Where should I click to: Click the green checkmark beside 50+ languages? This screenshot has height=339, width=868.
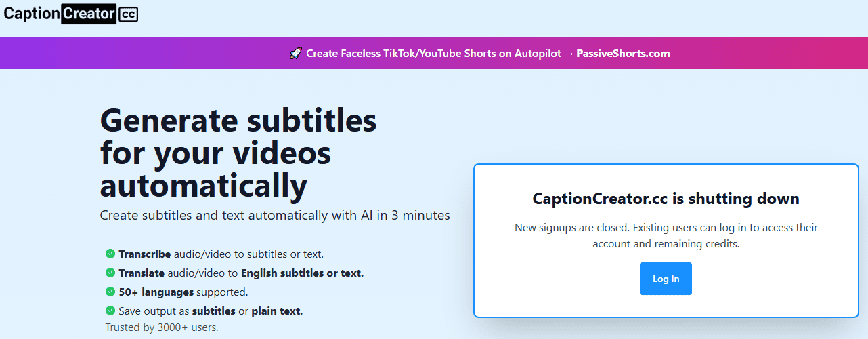tap(110, 292)
